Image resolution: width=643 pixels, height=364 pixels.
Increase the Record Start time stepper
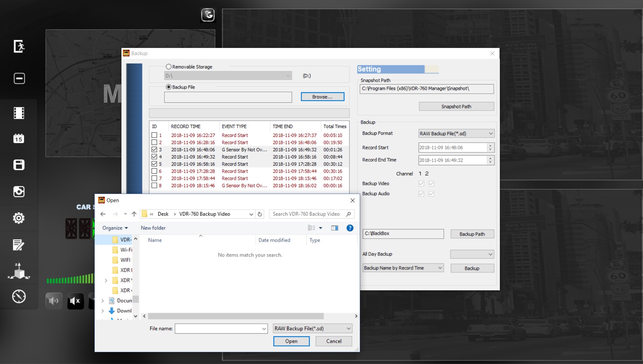point(490,145)
